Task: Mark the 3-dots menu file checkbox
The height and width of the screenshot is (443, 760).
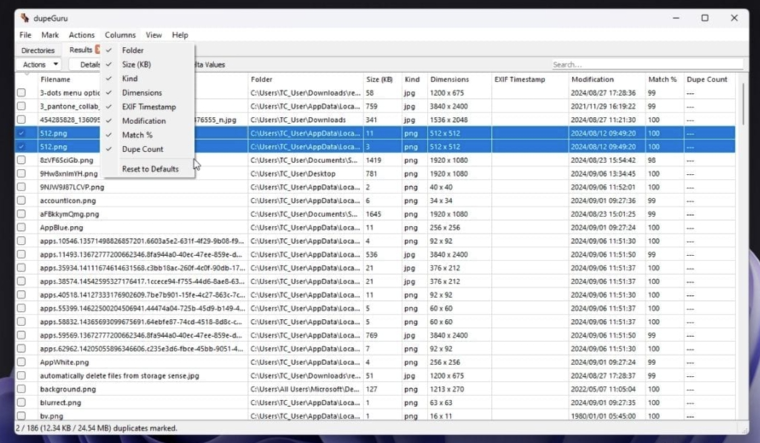Action: (21, 93)
